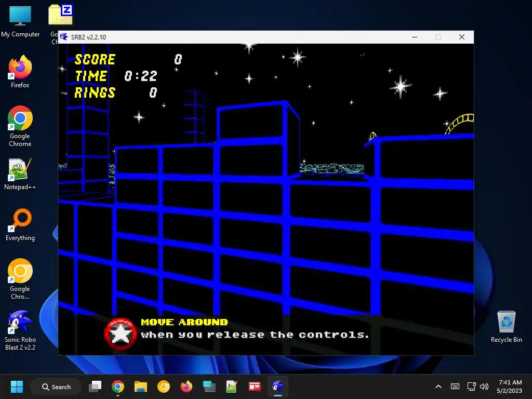Open File Explorer from taskbar
This screenshot has height=399, width=532.
click(140, 387)
